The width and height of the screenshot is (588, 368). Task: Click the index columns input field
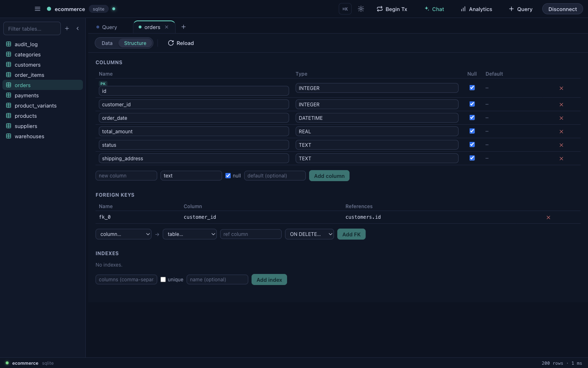126,280
